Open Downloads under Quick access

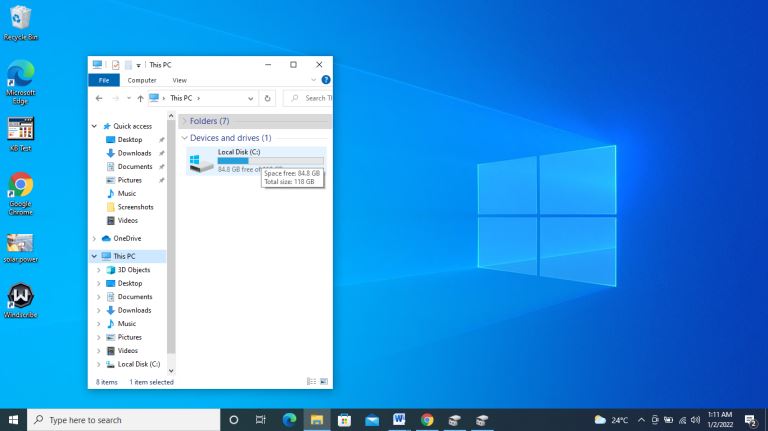[x=134, y=153]
